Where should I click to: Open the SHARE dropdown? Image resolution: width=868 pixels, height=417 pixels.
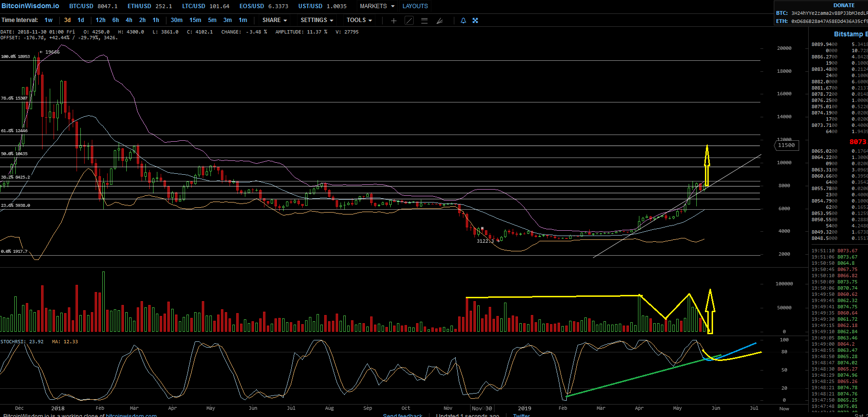(x=275, y=20)
